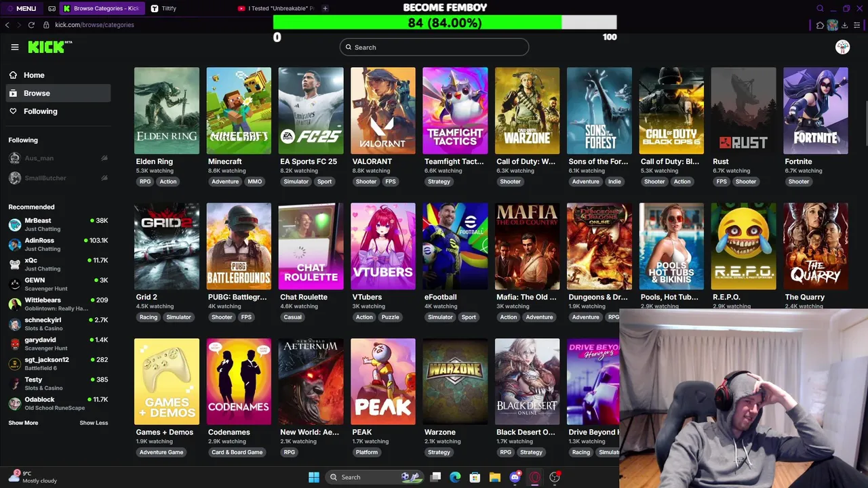Open the Codenames category cover
Screen dimensions: 868x488
(x=239, y=382)
